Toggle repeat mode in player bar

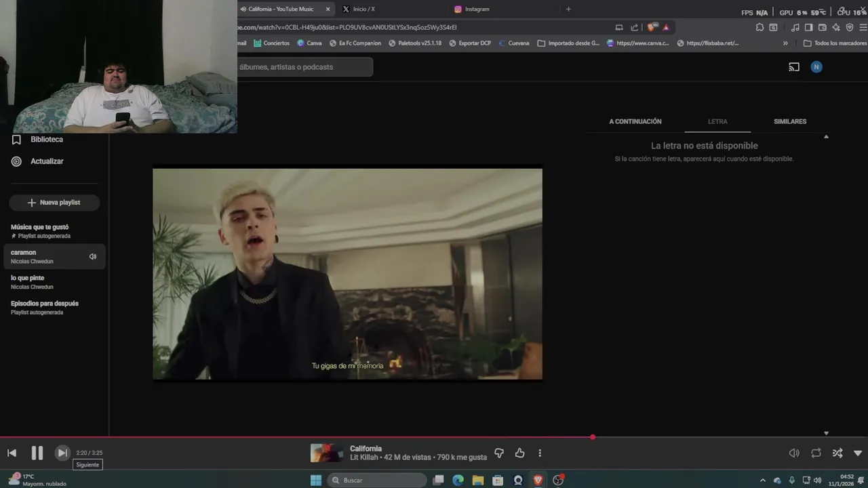[x=816, y=453]
